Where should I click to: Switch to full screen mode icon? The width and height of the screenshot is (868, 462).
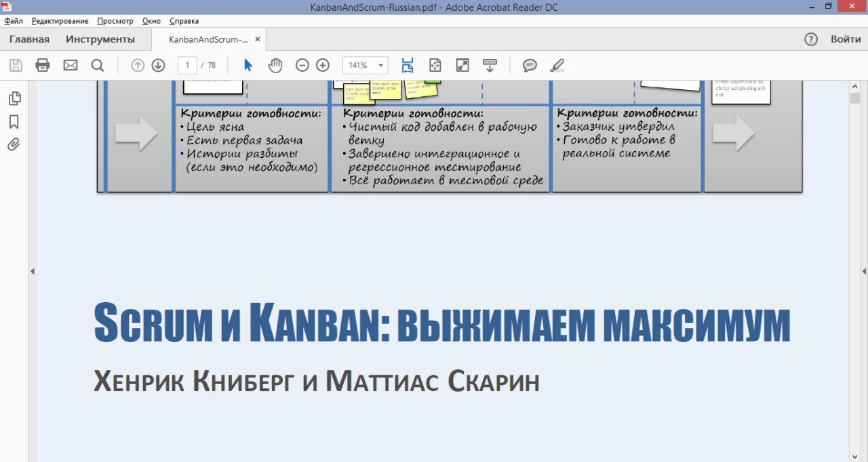tap(462, 65)
